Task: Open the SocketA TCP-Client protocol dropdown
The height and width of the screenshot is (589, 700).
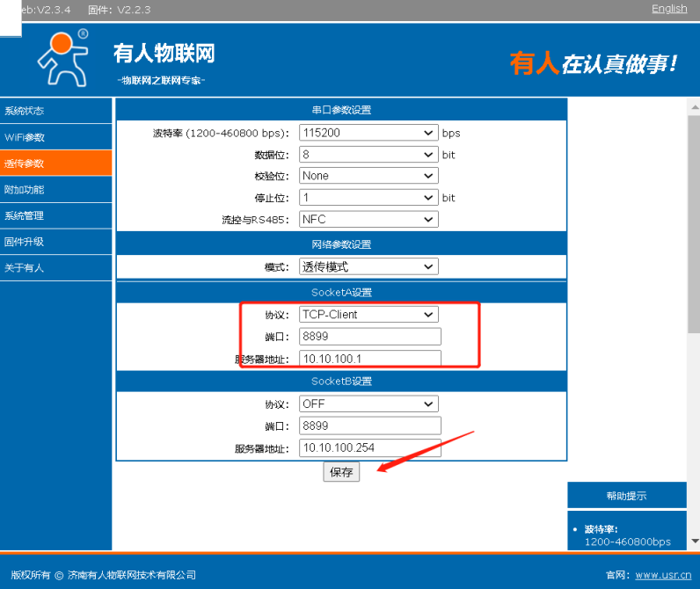Action: pyautogui.click(x=368, y=315)
